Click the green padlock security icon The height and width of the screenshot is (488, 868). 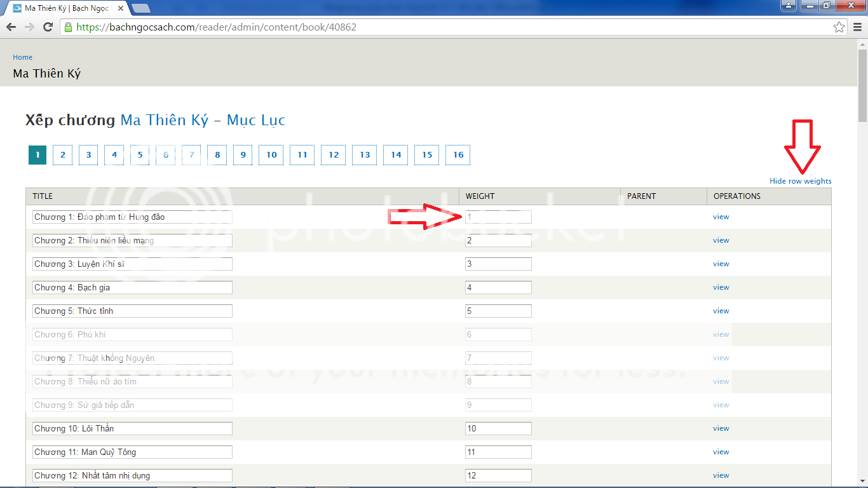click(x=68, y=27)
